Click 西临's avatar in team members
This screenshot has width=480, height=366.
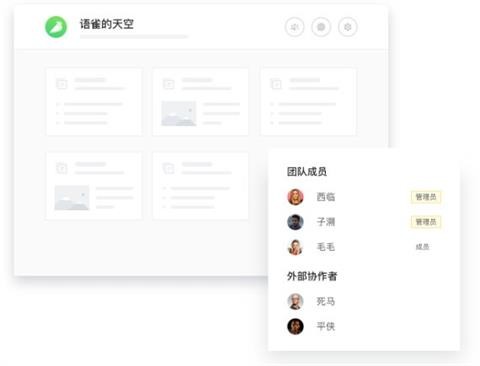click(295, 197)
